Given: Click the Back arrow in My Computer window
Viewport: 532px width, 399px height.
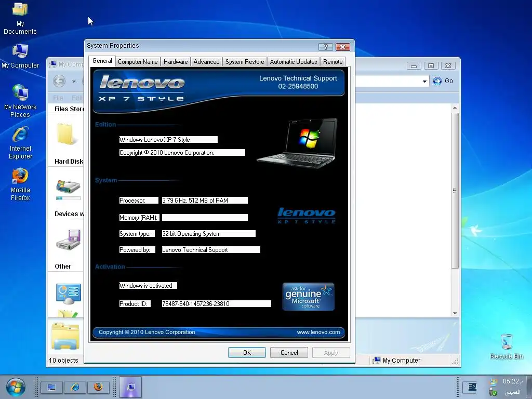Looking at the screenshot, I should coord(59,81).
